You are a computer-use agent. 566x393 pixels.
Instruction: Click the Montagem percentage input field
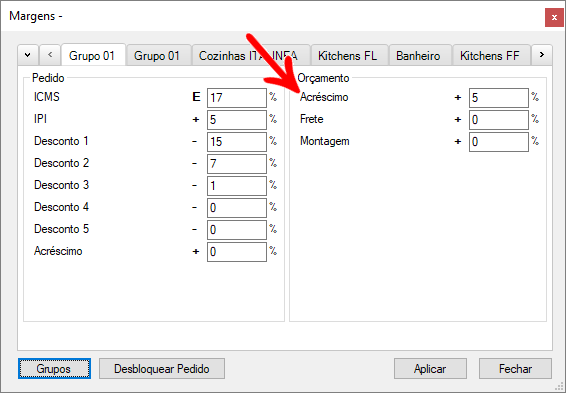coord(499,142)
